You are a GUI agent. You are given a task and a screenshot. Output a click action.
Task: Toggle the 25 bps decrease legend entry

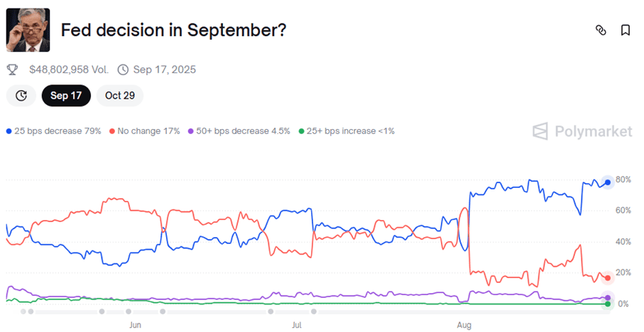(x=54, y=131)
